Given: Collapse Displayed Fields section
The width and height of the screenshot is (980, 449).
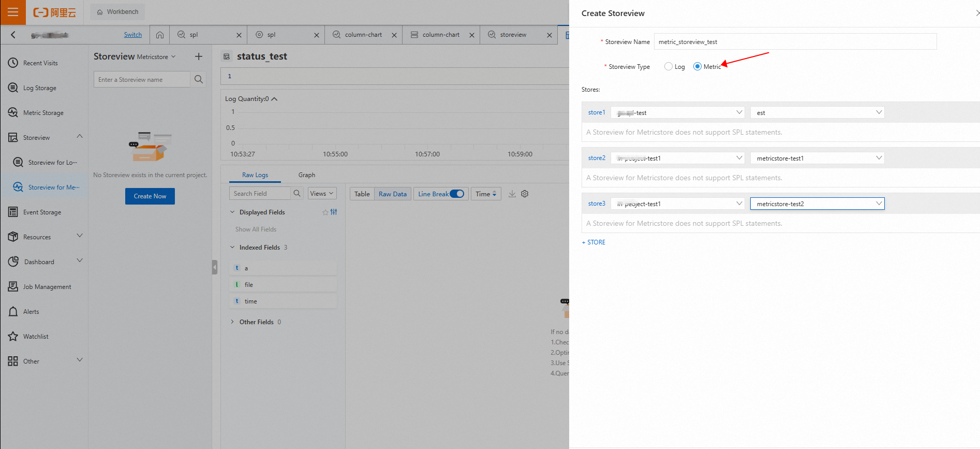Looking at the screenshot, I should pos(232,212).
